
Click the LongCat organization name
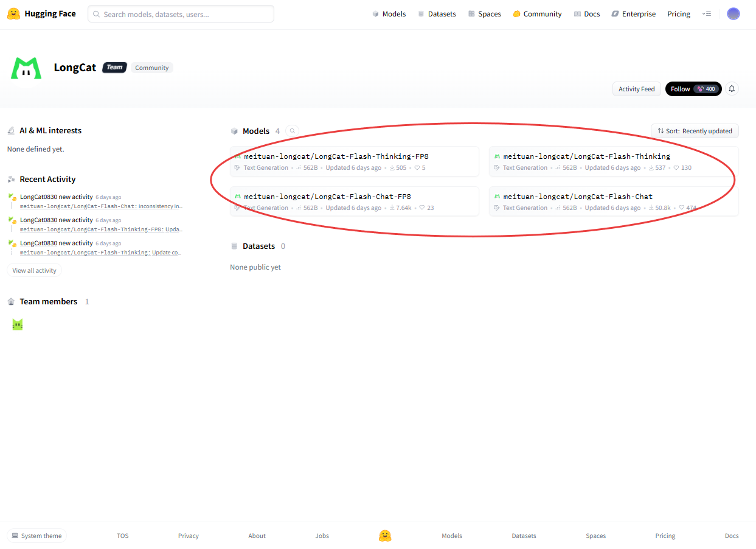tap(75, 68)
